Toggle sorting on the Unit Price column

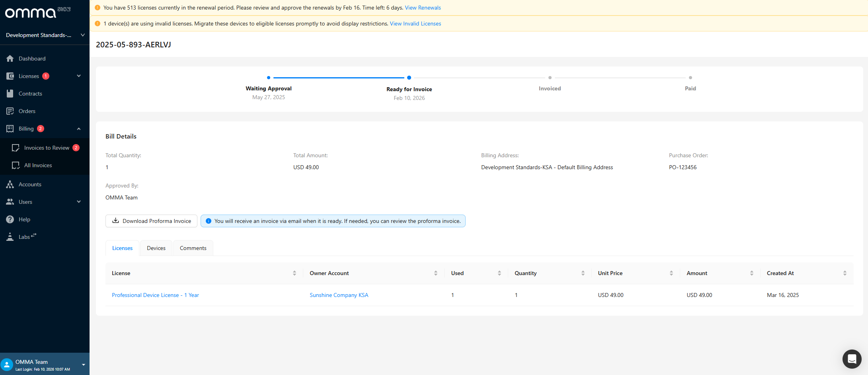(671, 273)
